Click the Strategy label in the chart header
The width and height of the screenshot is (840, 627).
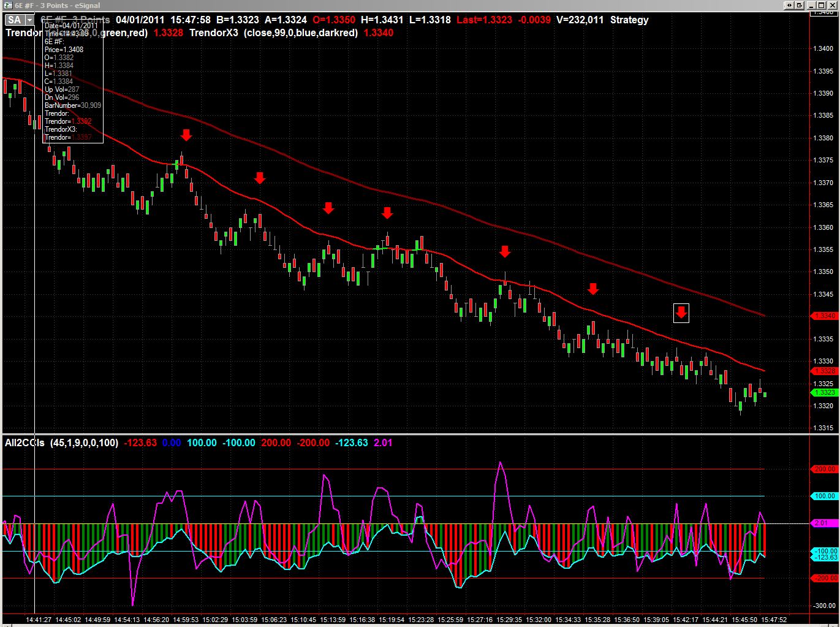[x=629, y=20]
